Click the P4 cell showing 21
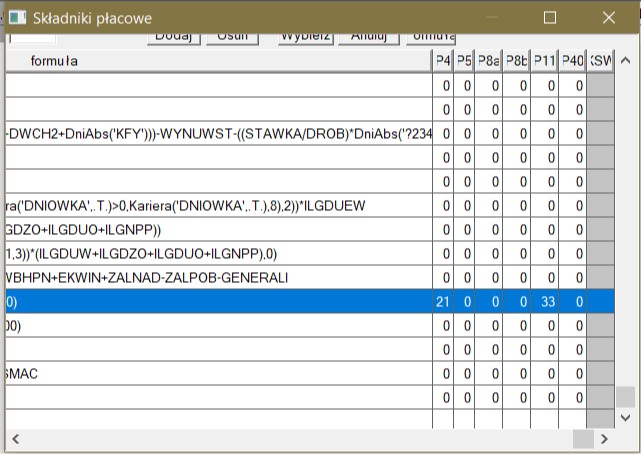641x454 pixels. tap(443, 303)
